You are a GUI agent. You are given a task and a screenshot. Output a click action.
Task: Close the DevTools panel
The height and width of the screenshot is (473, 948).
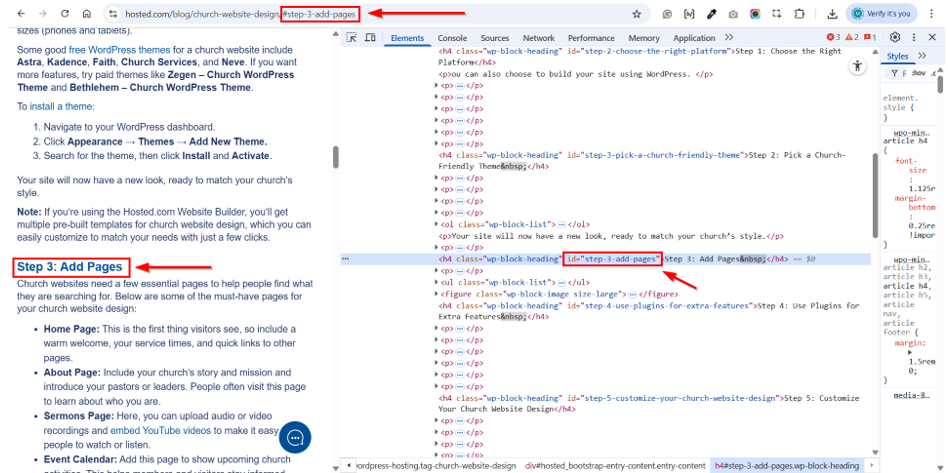click(932, 37)
